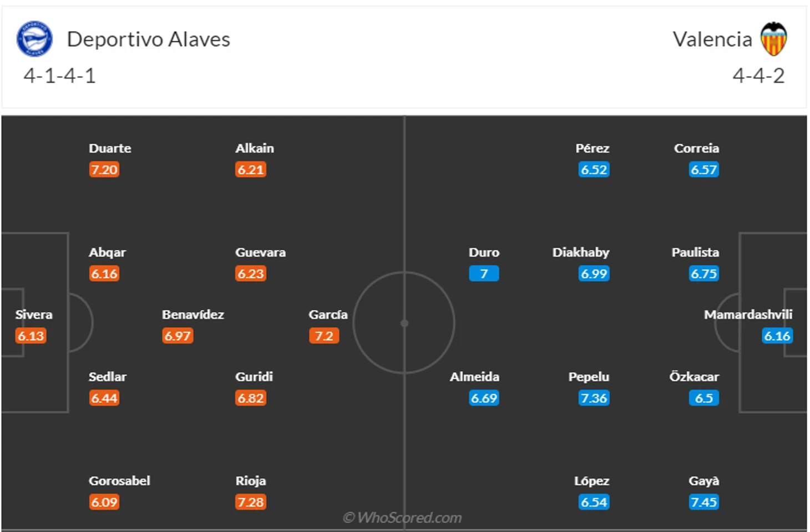
Task: Click the WhoScored.com watermark
Action: pos(403,518)
